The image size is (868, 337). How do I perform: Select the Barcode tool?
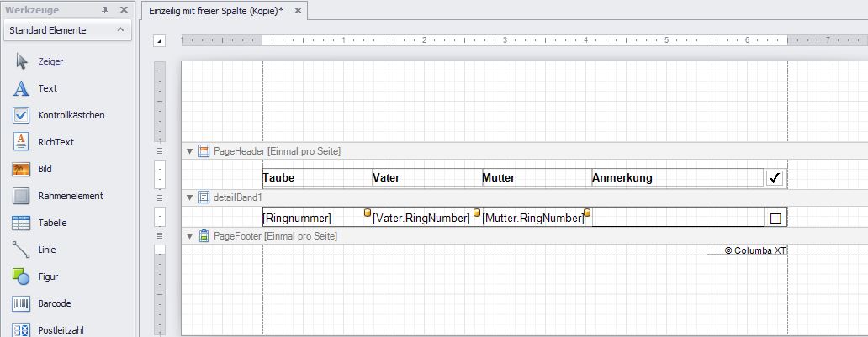(22, 303)
